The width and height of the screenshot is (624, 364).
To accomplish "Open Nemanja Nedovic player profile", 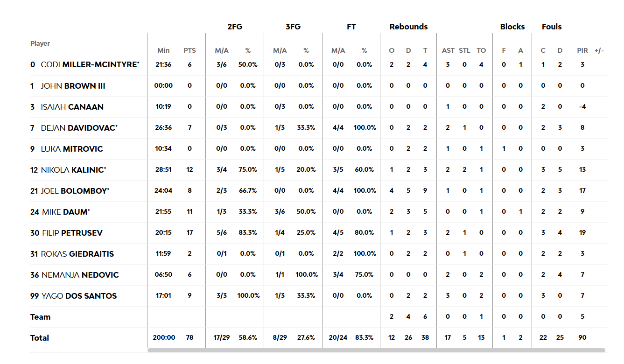I will pos(80,275).
